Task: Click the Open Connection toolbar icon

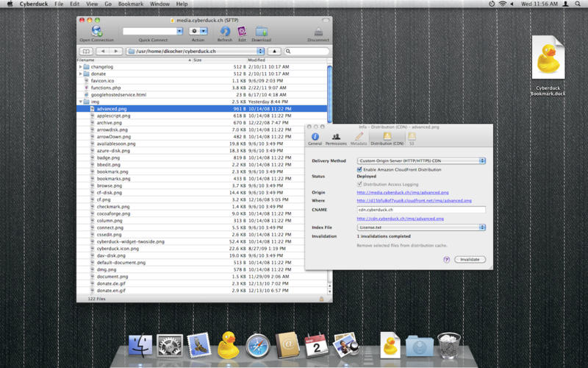Action: [x=96, y=32]
